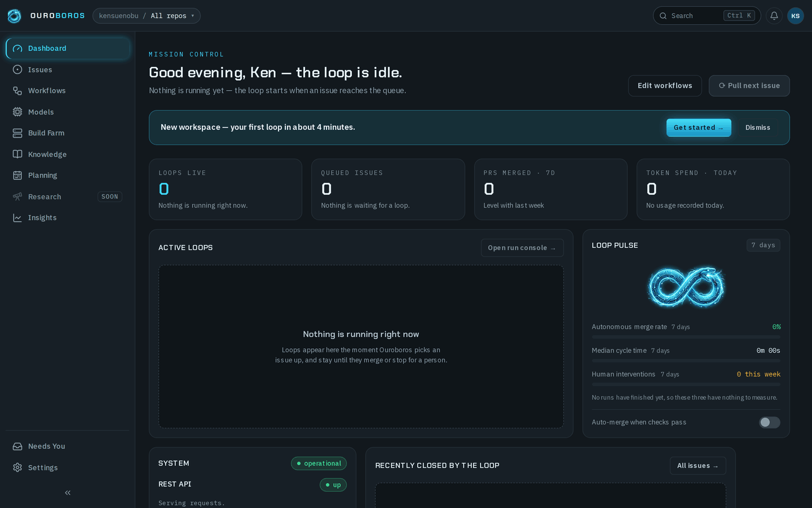Go to Dashboard in sidebar
Screen dimensions: 812x508
(x=68, y=49)
